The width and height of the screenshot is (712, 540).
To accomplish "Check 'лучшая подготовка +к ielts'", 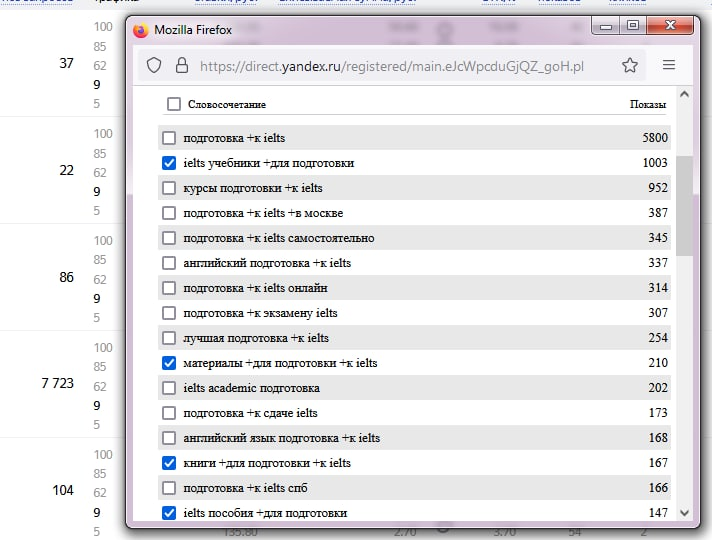I will click(169, 337).
